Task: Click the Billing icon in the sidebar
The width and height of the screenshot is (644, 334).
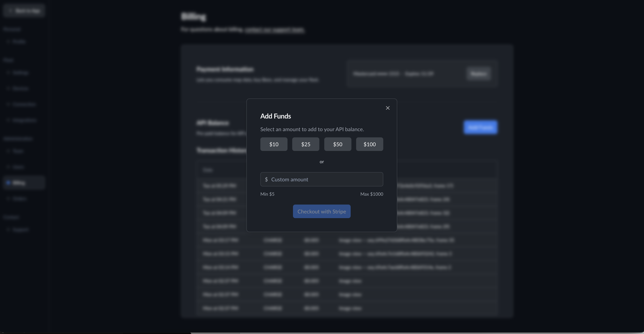Action: (x=8, y=183)
